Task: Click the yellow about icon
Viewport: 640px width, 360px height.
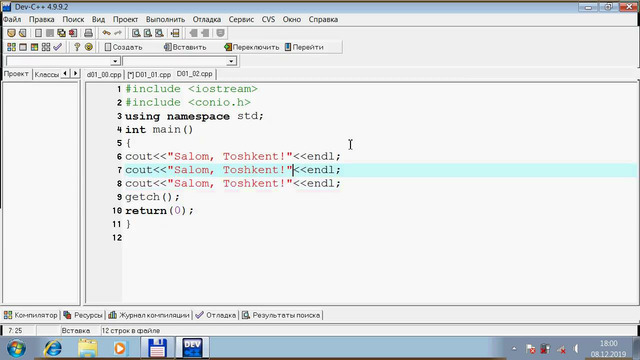Action: pos(88,47)
